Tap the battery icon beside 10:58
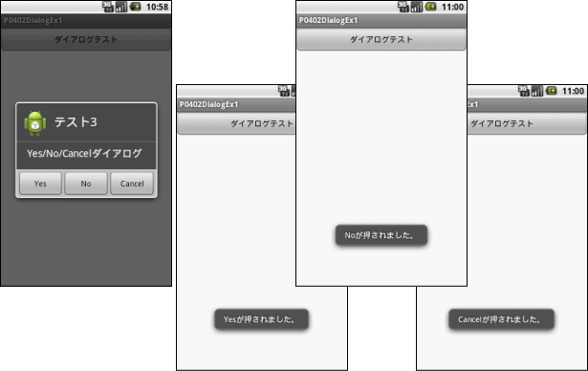Image resolution: width=588 pixels, height=371 pixels. 136,7
